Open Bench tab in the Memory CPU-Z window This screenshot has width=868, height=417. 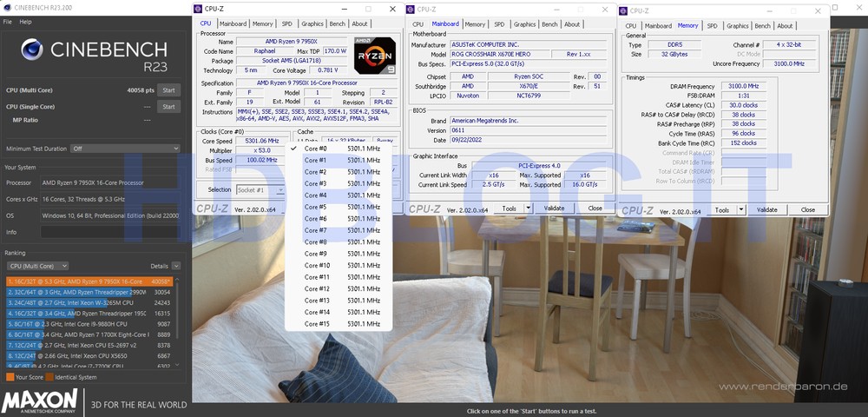point(763,26)
